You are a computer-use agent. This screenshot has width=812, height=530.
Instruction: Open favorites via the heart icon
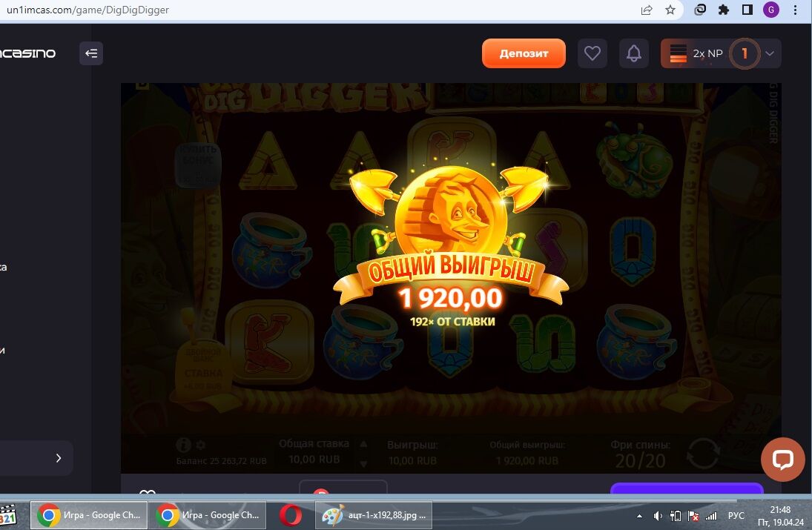593,53
